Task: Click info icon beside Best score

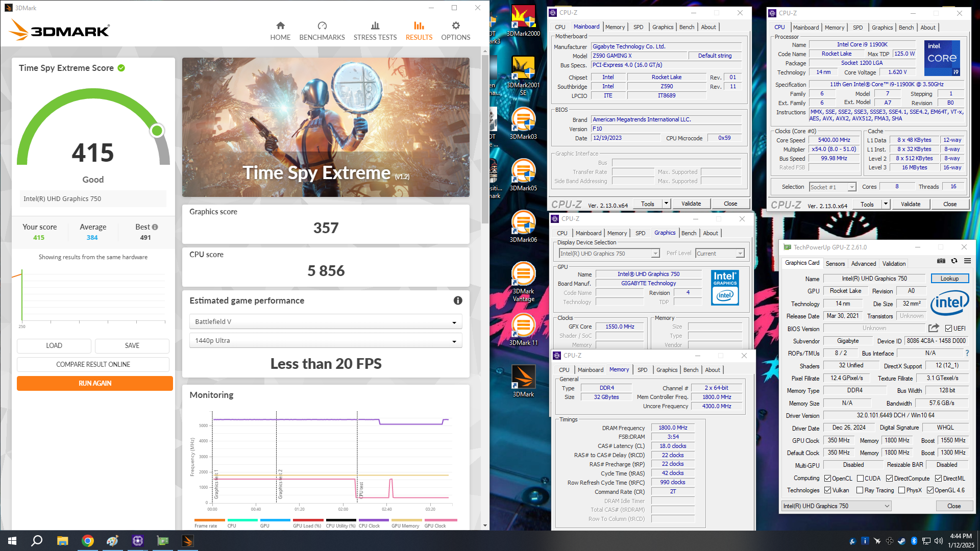Action: pos(155,227)
